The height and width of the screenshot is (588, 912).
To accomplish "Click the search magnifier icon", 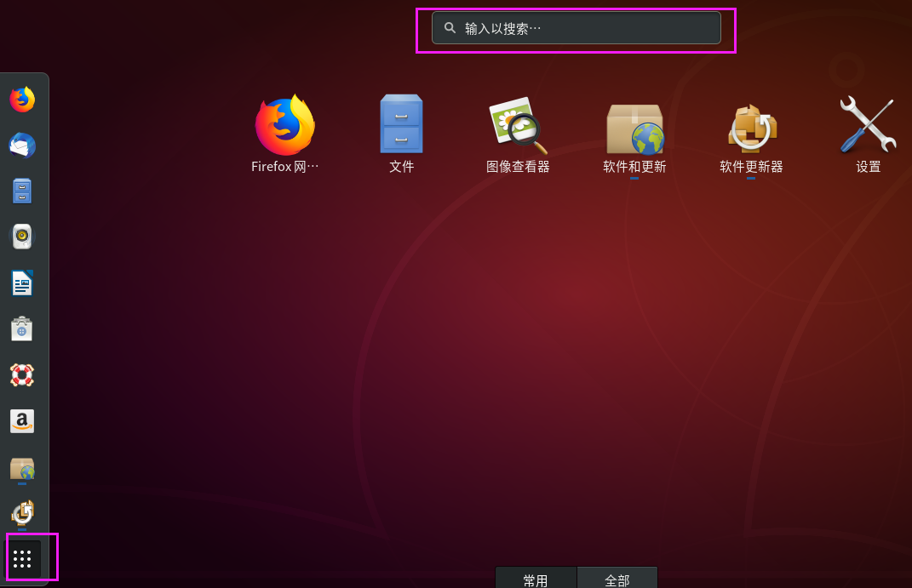I will 450,28.
